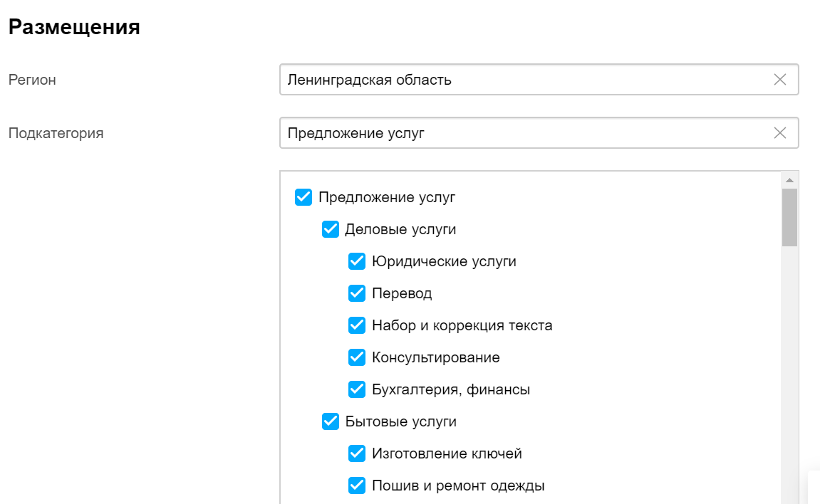Uncheck the Предложение услуг root checkbox
The height and width of the screenshot is (504, 820).
click(x=303, y=197)
